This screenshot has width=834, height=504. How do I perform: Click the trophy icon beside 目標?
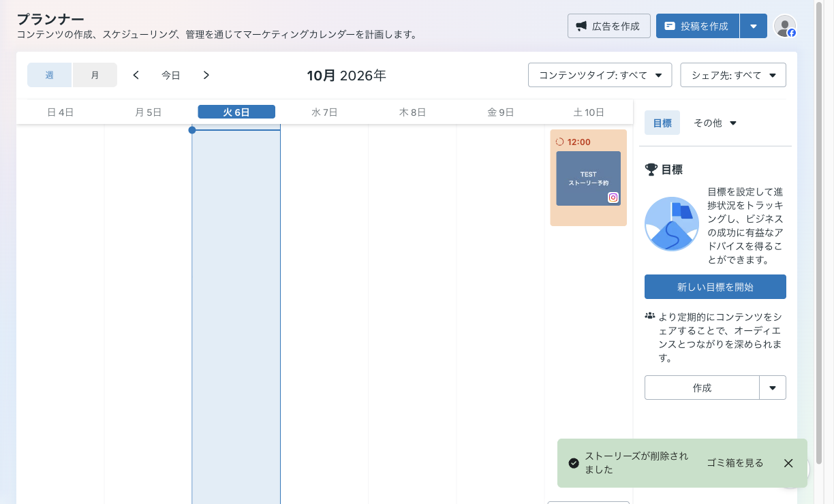tap(651, 170)
